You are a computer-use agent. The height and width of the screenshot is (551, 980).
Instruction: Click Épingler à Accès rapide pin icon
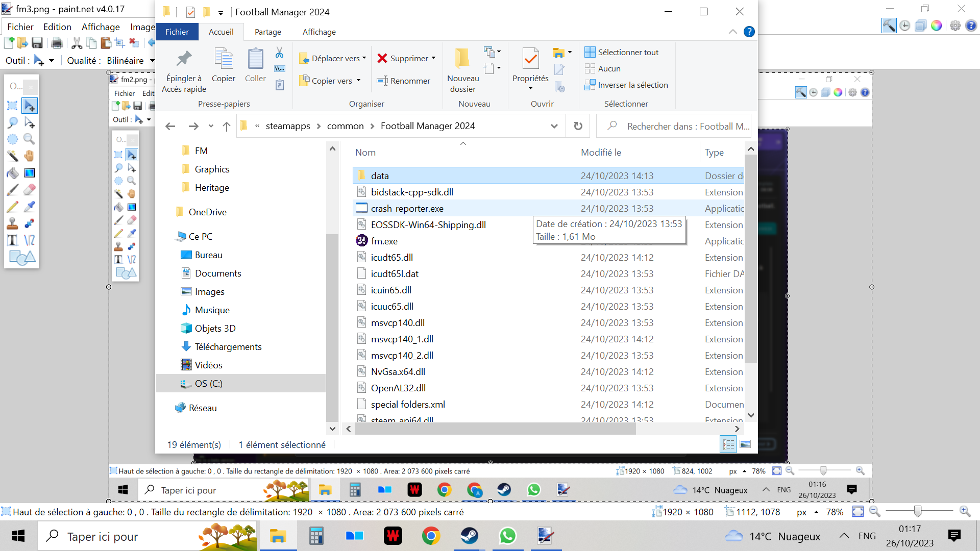184,59
